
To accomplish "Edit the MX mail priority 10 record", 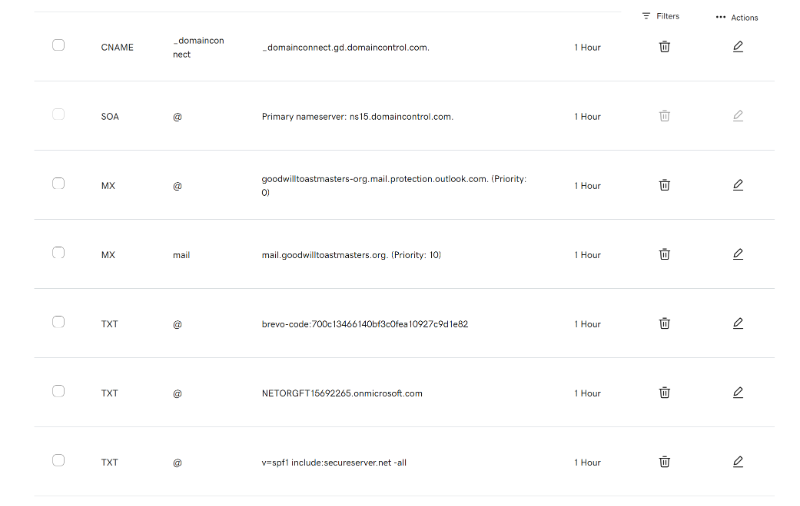I will tap(738, 254).
